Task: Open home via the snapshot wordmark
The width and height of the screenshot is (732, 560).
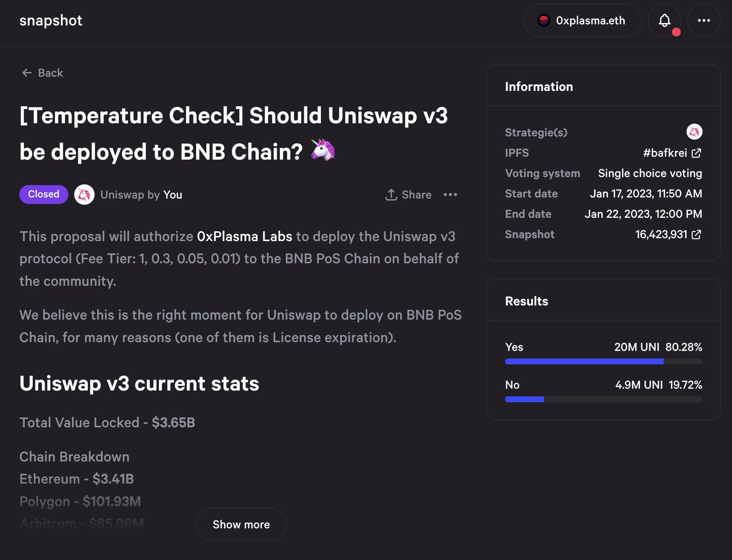Action: [x=51, y=21]
